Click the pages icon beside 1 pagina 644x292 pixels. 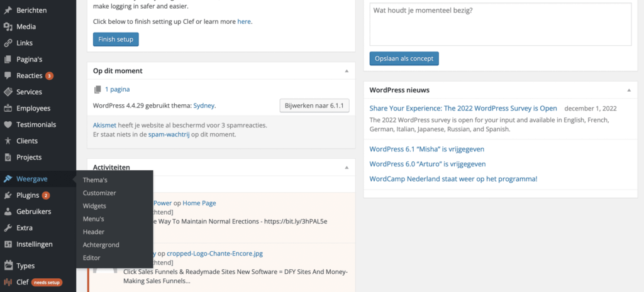pos(97,89)
